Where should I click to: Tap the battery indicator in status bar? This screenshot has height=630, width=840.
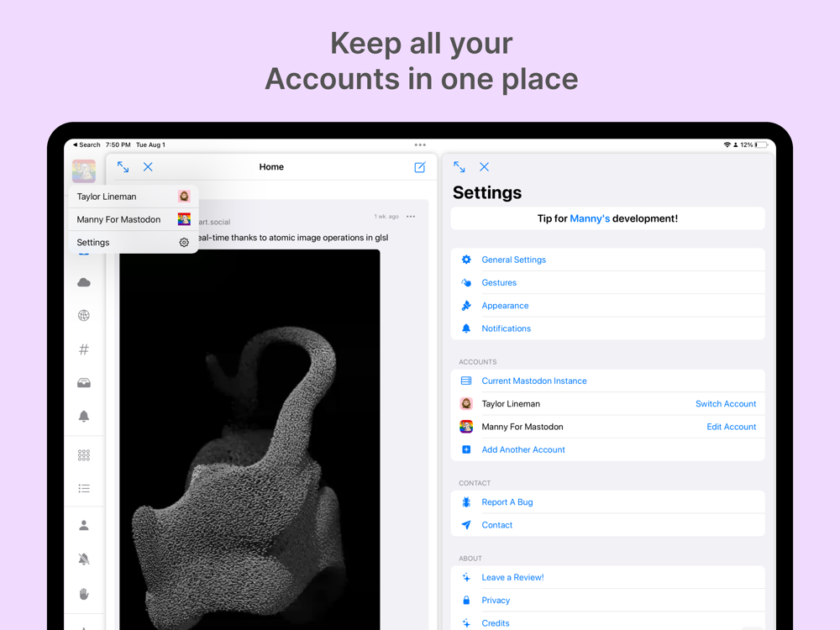click(761, 144)
